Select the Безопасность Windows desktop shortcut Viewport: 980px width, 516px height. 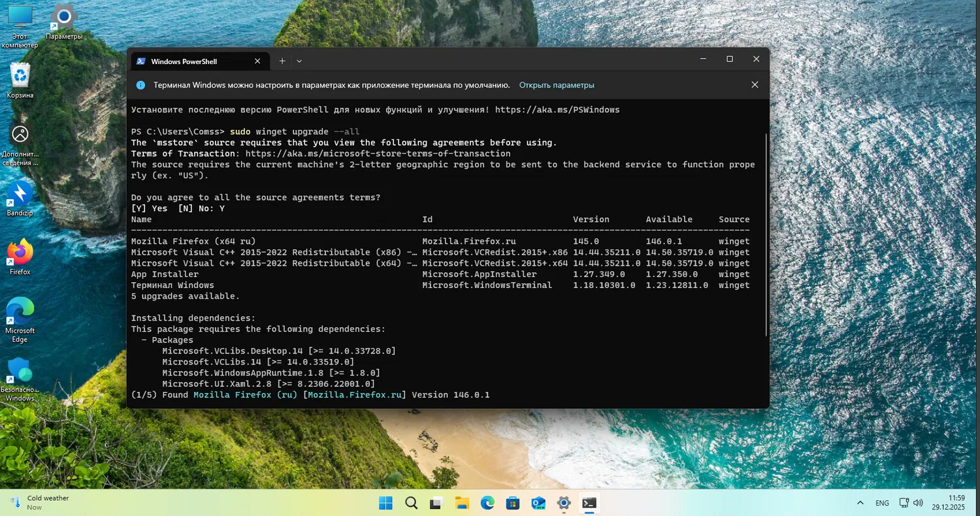coord(20,379)
